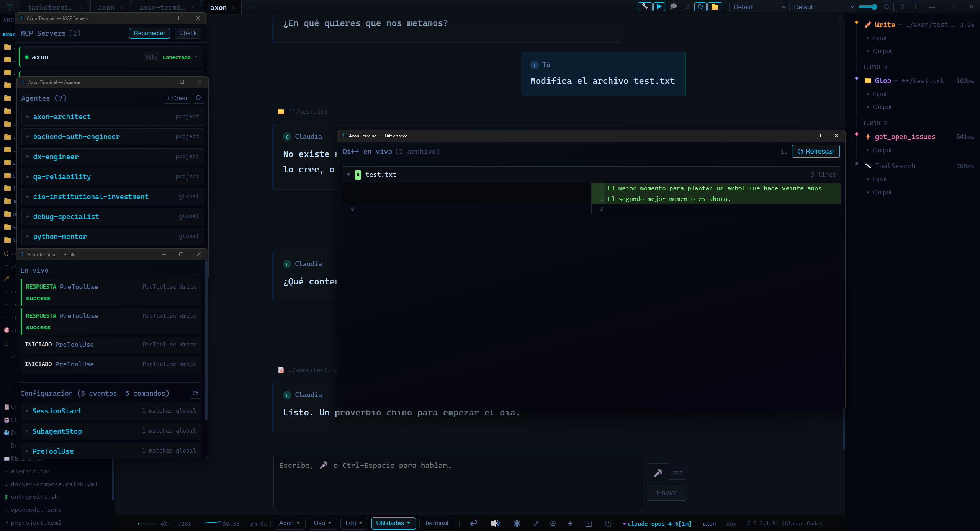This screenshot has width=980, height=531.
Task: Expand the axon-architect agent
Action: (x=113, y=117)
